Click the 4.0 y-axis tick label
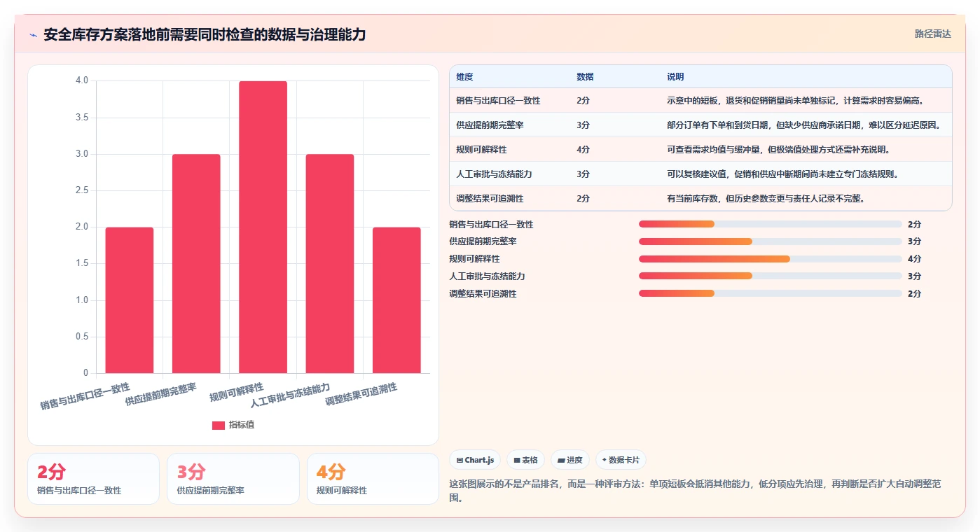Screen dimensions: 980x532 pos(82,80)
